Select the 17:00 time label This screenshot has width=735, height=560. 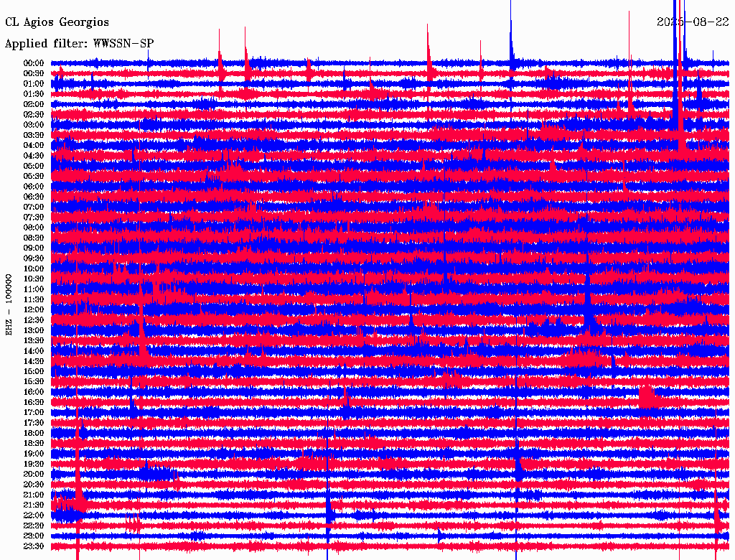click(x=34, y=412)
